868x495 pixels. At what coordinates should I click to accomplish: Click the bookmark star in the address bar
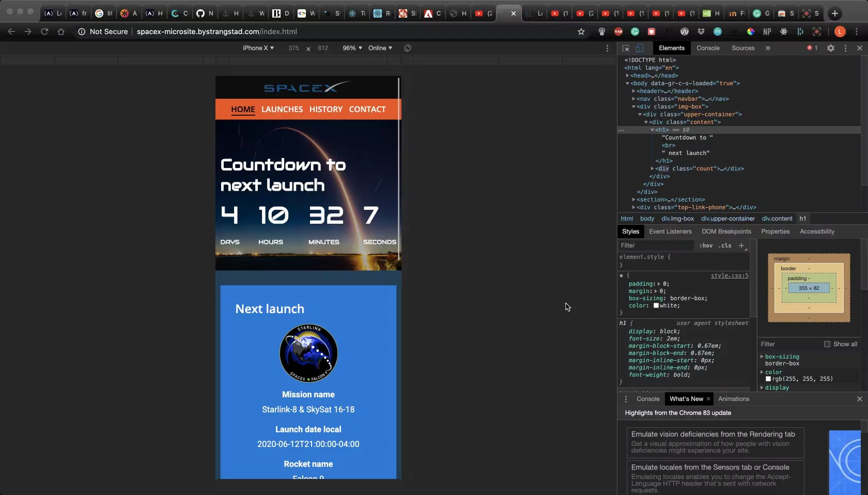[581, 32]
